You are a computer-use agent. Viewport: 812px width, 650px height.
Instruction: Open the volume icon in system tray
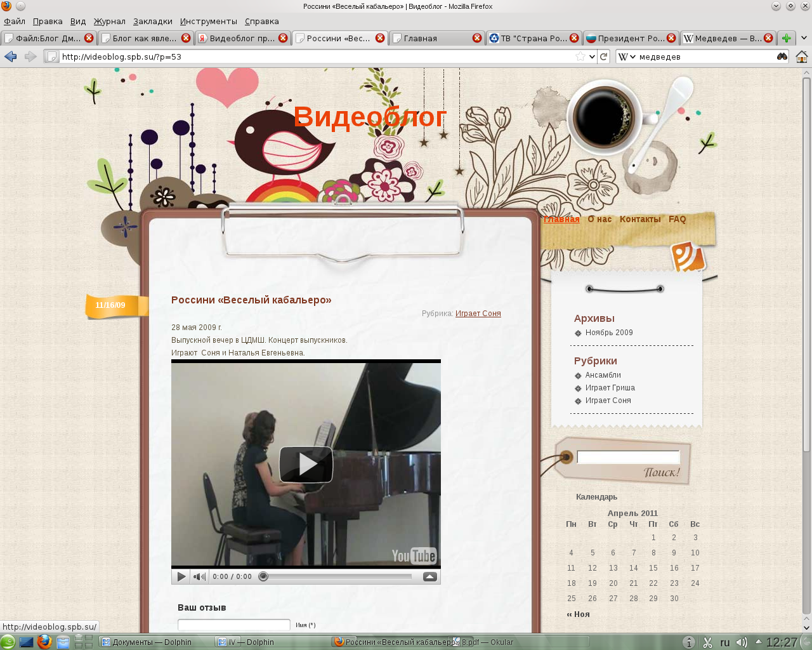tap(741, 642)
